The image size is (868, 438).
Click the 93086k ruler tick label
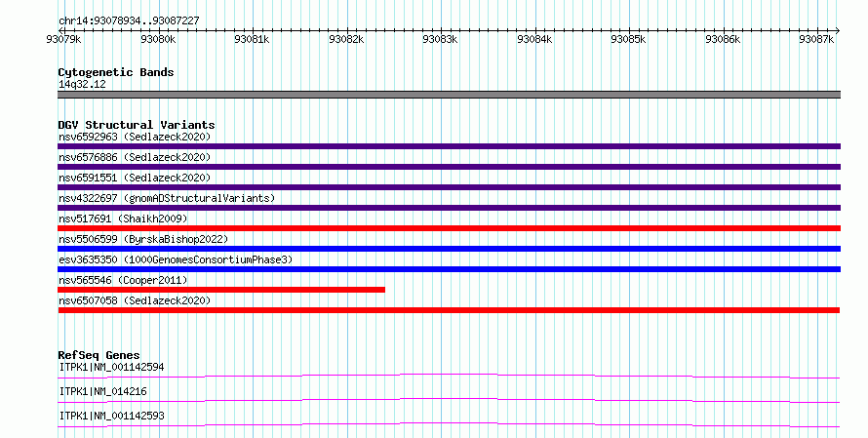(x=723, y=39)
